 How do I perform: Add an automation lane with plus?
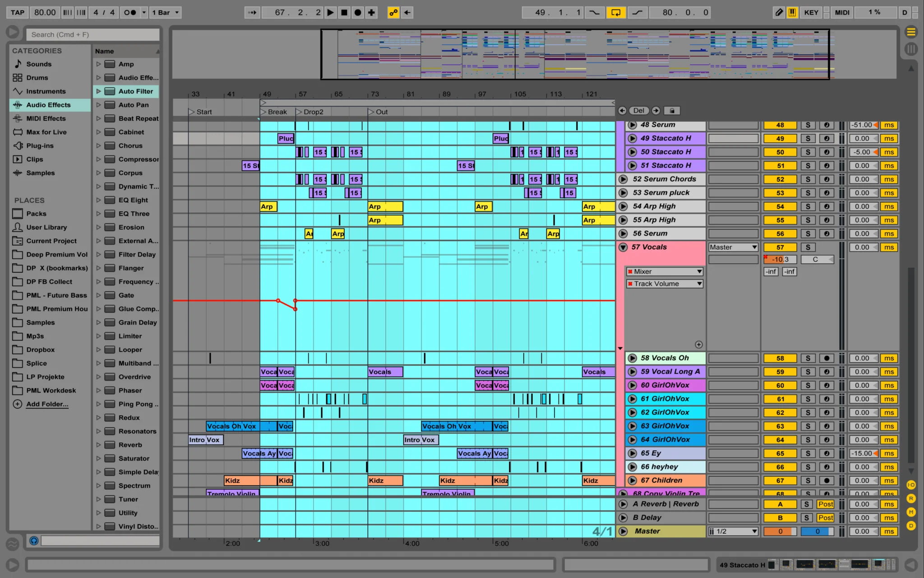(698, 345)
